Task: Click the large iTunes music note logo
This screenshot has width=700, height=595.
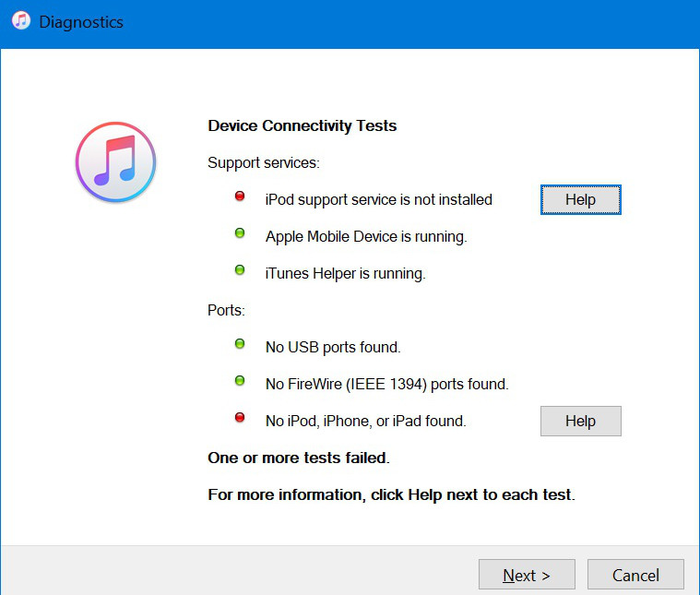Action: point(116,161)
